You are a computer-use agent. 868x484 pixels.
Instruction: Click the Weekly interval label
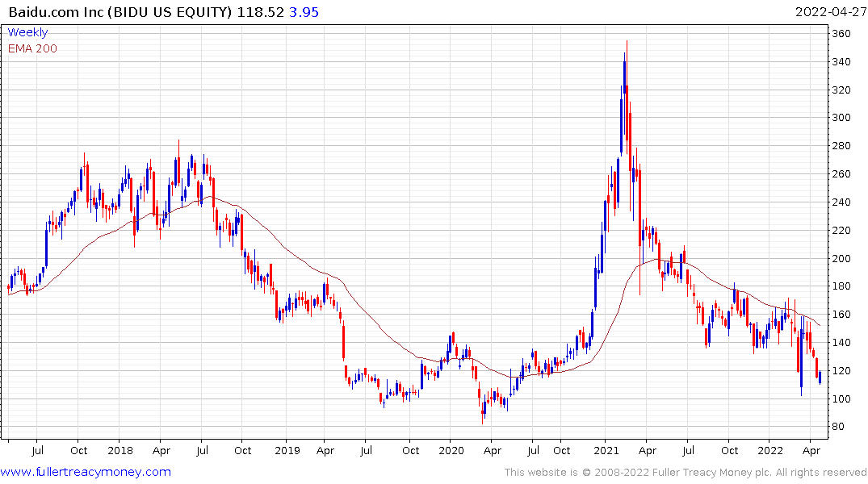click(27, 32)
